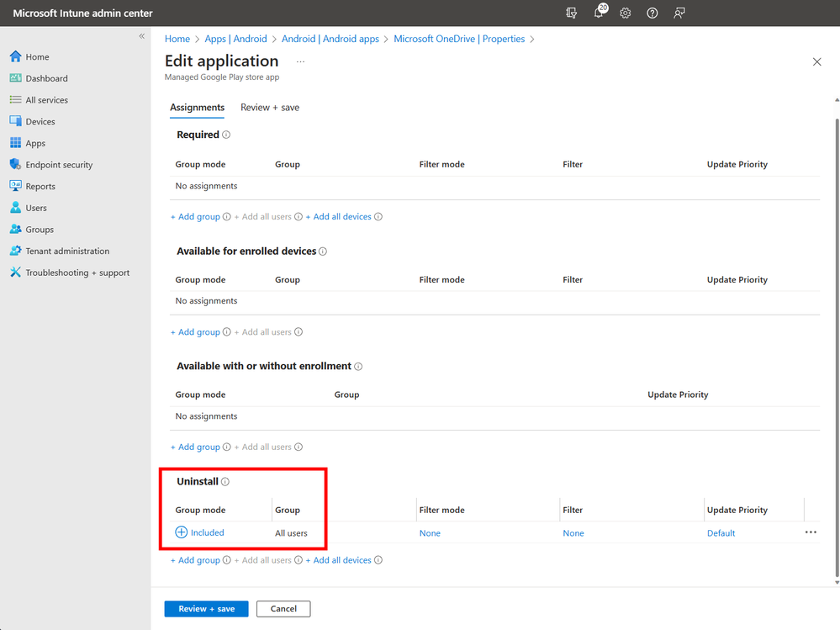Add group under Available for enrolled devices
840x630 pixels.
pos(195,331)
